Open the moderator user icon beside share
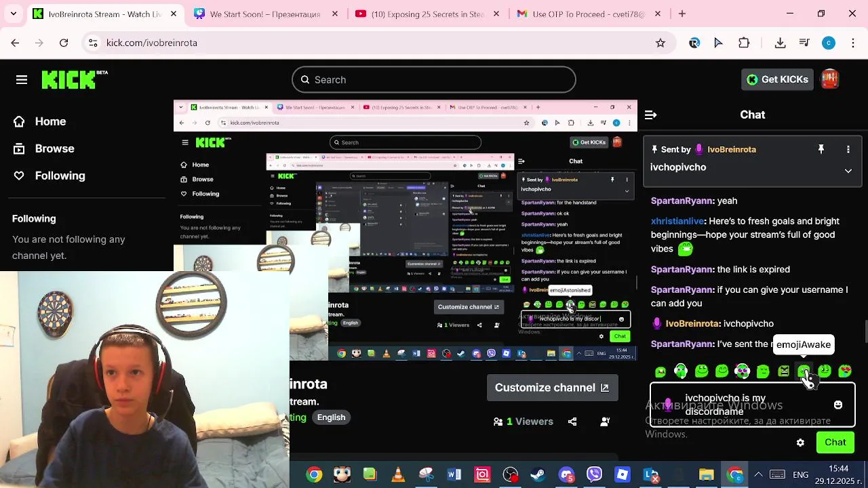868x488 pixels. (x=605, y=422)
